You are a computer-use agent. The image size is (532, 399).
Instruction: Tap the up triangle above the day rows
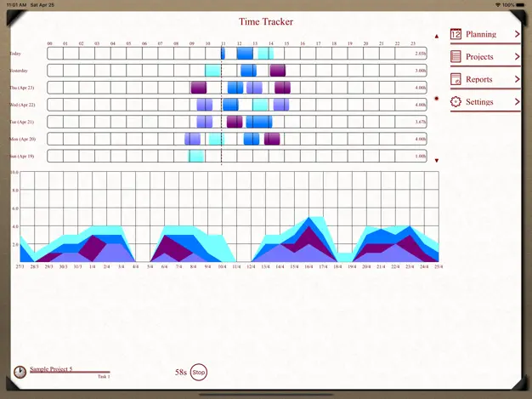click(x=437, y=36)
